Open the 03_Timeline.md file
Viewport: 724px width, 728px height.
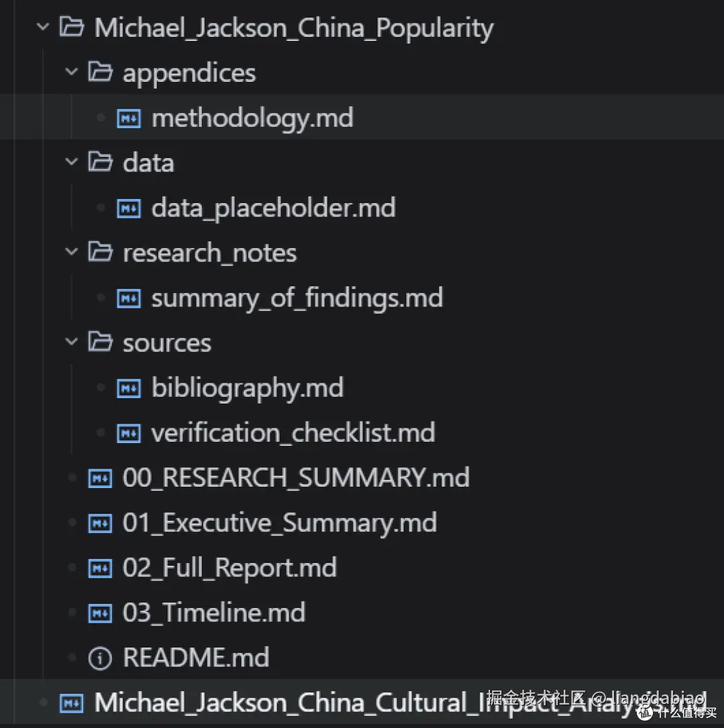coord(213,612)
